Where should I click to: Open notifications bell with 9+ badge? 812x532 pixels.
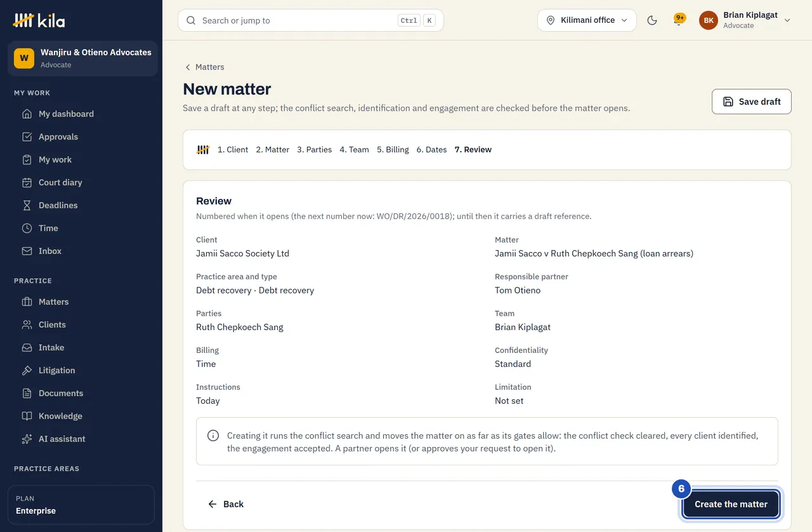679,20
